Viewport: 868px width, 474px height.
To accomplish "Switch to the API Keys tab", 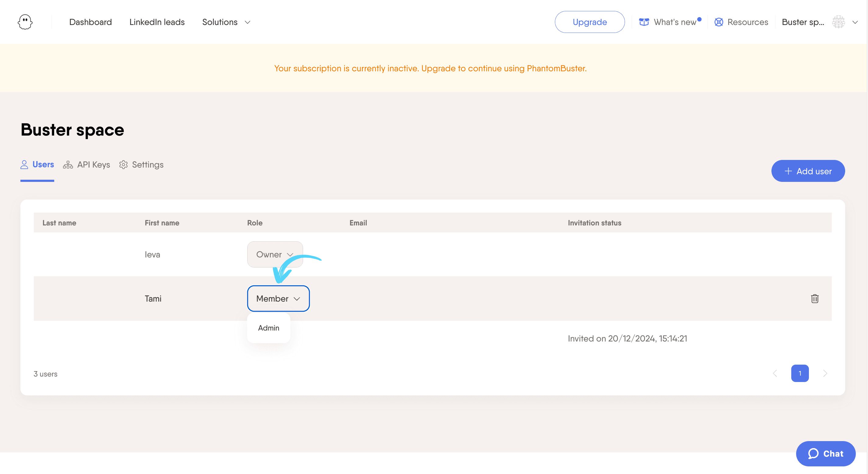I will coord(86,164).
